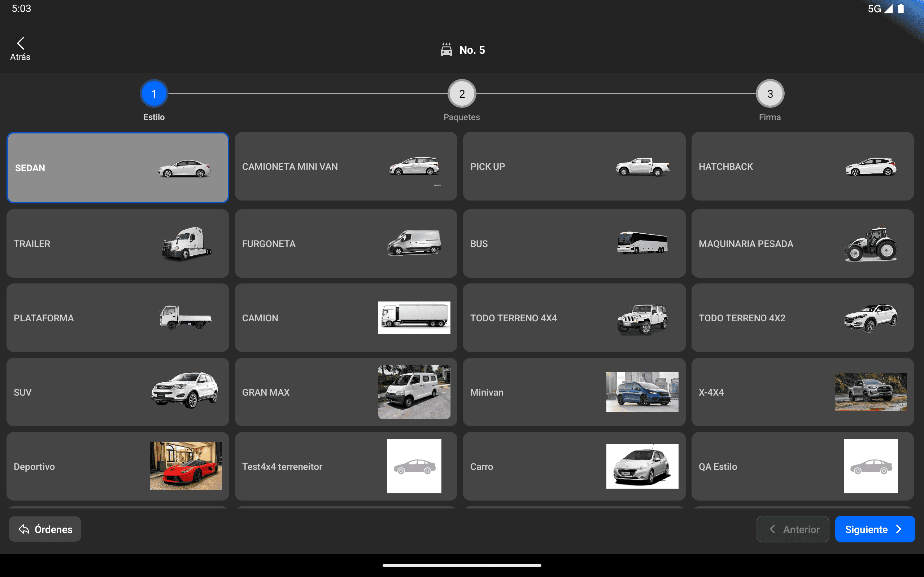Choose the GRAN MAX van photo
The width and height of the screenshot is (924, 577).
(x=414, y=392)
